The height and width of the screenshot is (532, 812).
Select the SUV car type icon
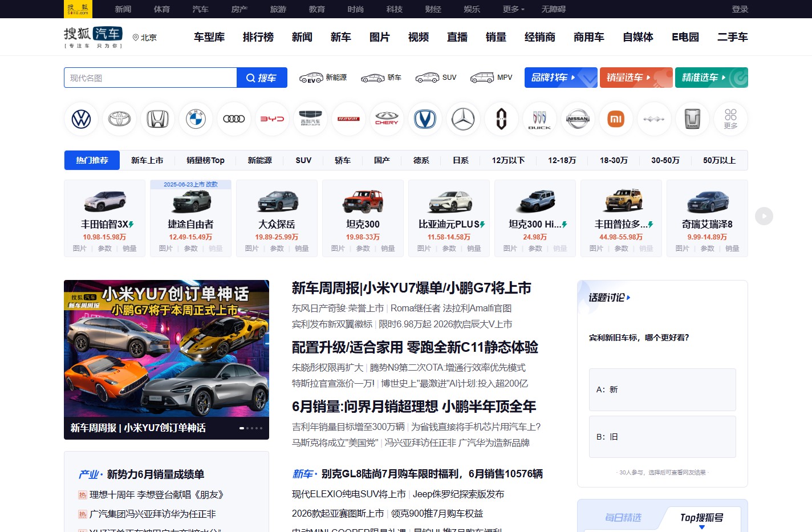coord(436,78)
